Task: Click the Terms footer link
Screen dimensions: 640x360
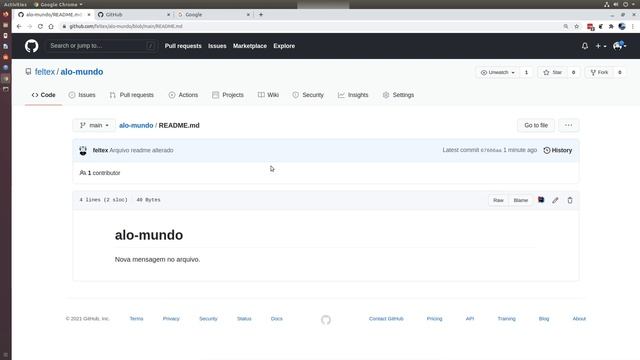Action: [136, 318]
